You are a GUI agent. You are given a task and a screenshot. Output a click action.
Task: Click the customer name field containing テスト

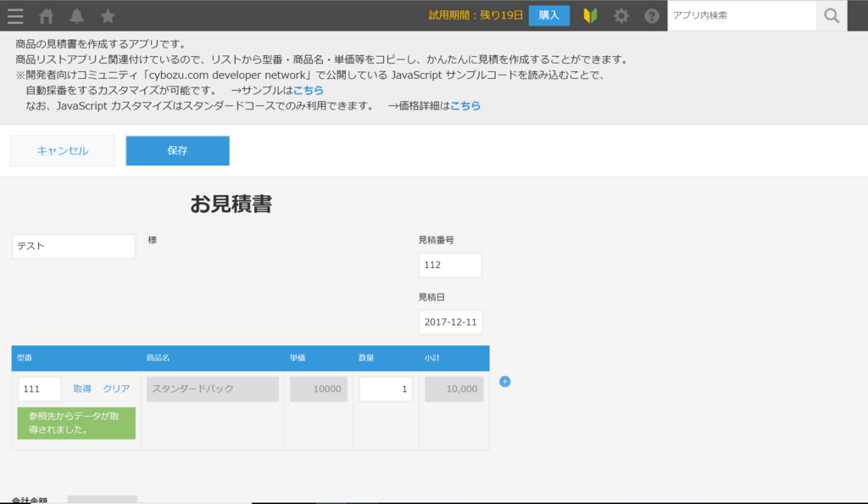click(74, 246)
